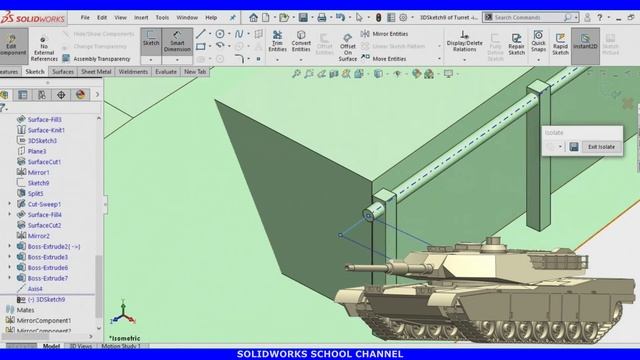Open the DisplayManager appearance tab icon
Image resolution: width=640 pixels, height=360 pixels.
(80, 95)
